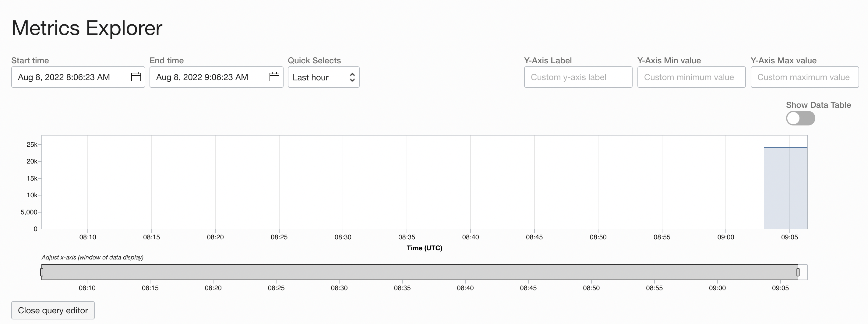Screen dimensions: 868x324
Task: Click the right handle of the x-axis window slider
Action: (798, 272)
